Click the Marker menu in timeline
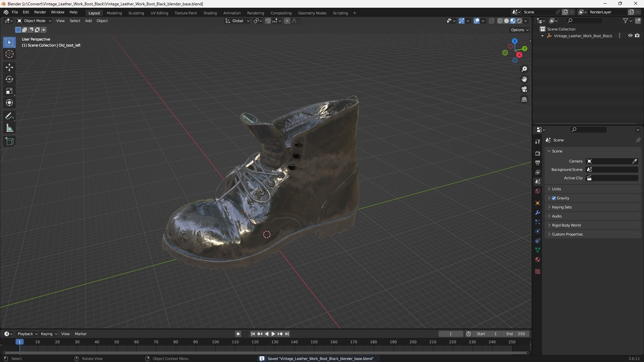Image resolution: width=644 pixels, height=362 pixels. (x=80, y=334)
